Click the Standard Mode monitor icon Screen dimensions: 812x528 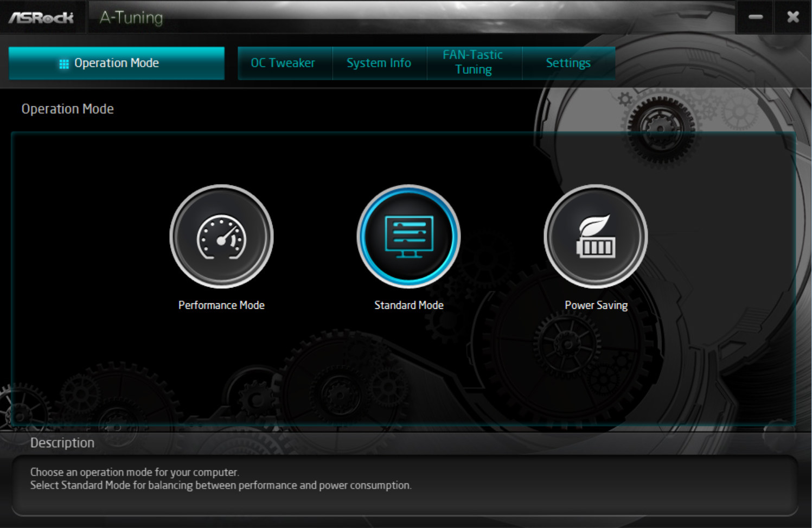pyautogui.click(x=408, y=236)
